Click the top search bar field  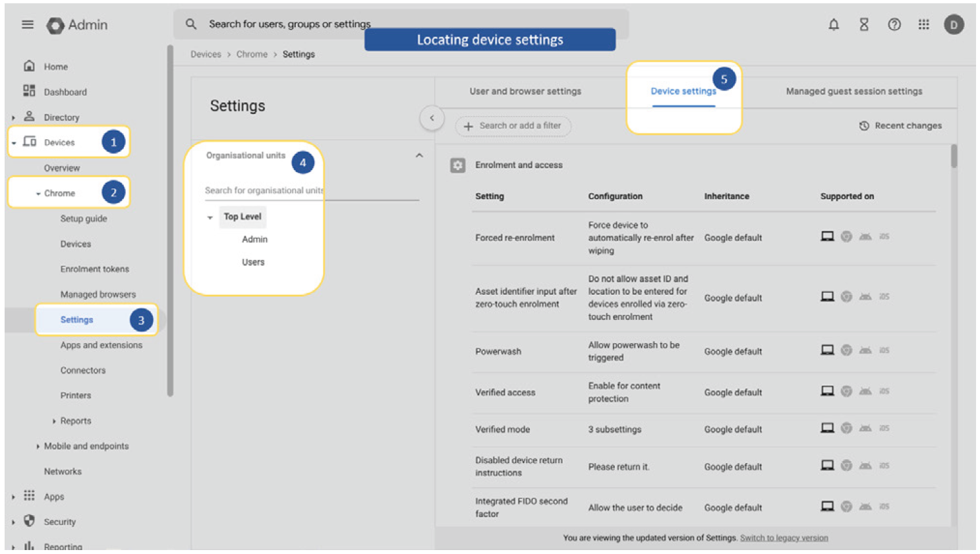(x=401, y=24)
